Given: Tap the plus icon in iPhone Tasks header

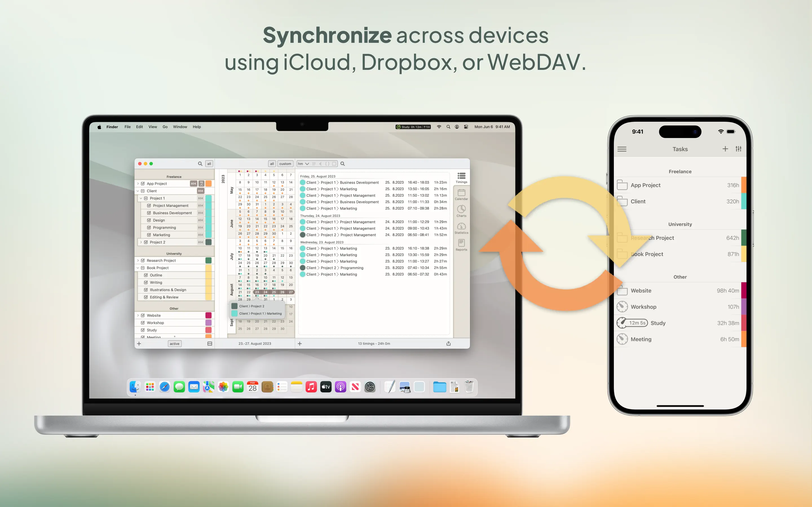Looking at the screenshot, I should click(x=725, y=149).
